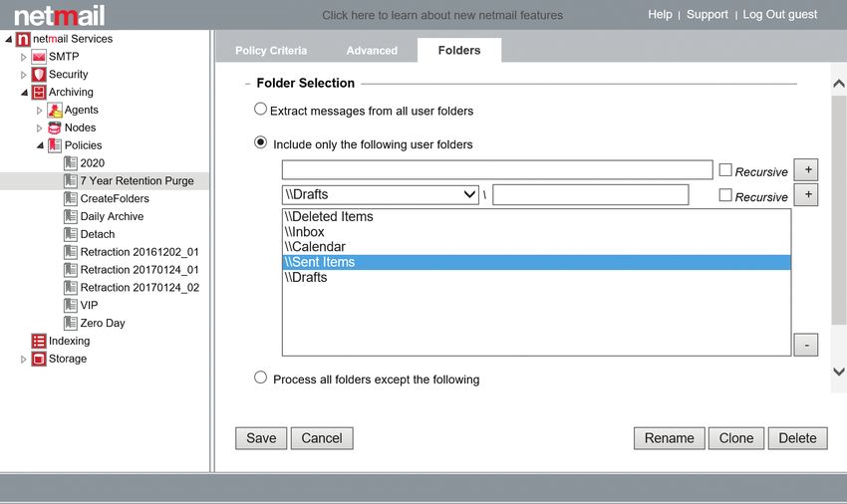Screen dimensions: 847x504
Task: Click the Agents icon in tree
Action: coord(55,111)
